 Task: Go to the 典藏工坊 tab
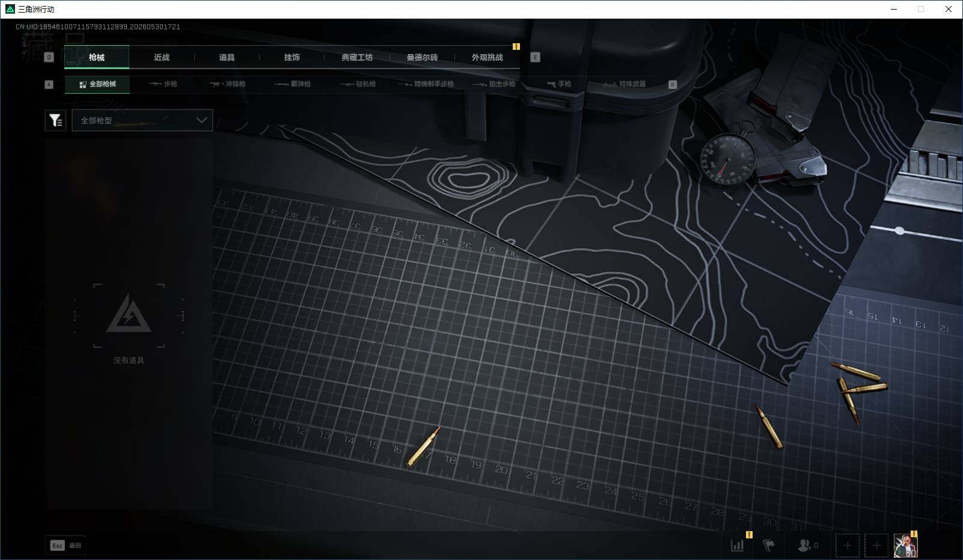357,57
